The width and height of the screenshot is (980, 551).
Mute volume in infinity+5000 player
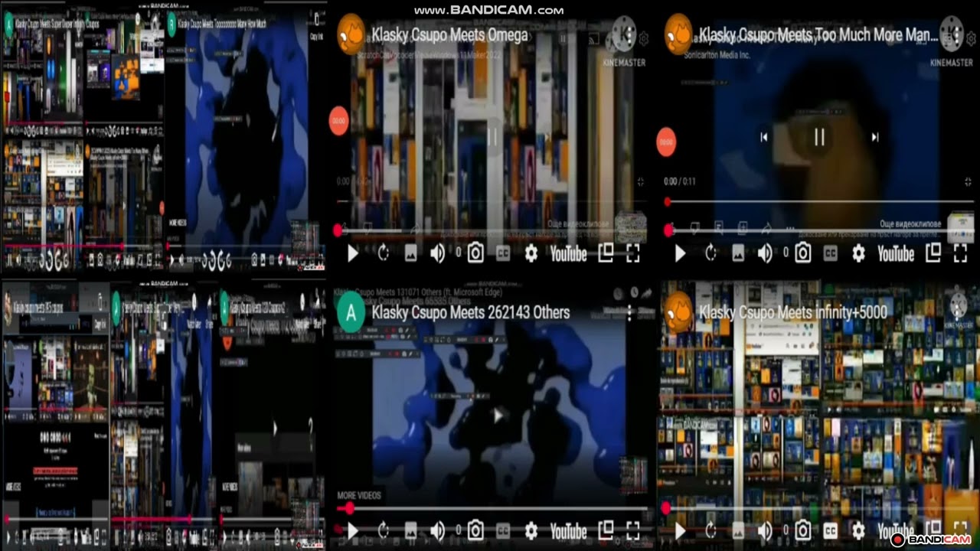764,531
